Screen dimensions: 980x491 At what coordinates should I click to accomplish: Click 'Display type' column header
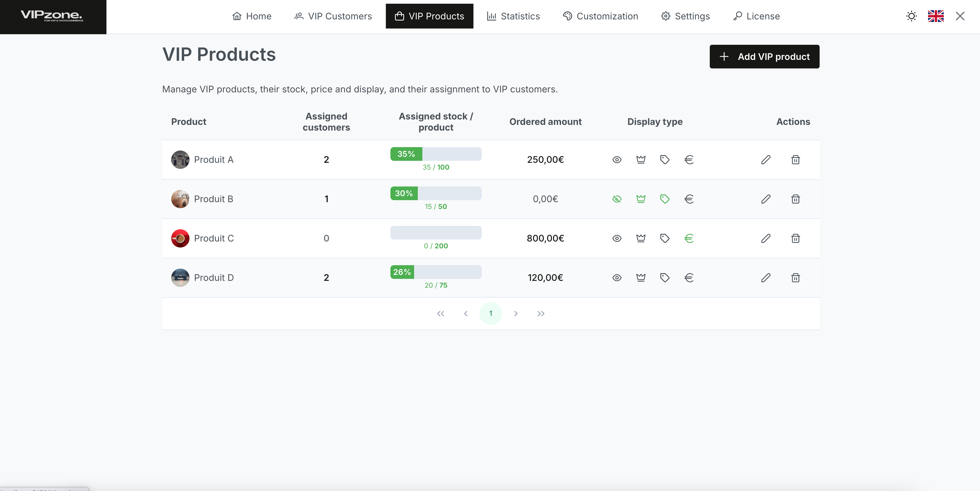pos(655,122)
